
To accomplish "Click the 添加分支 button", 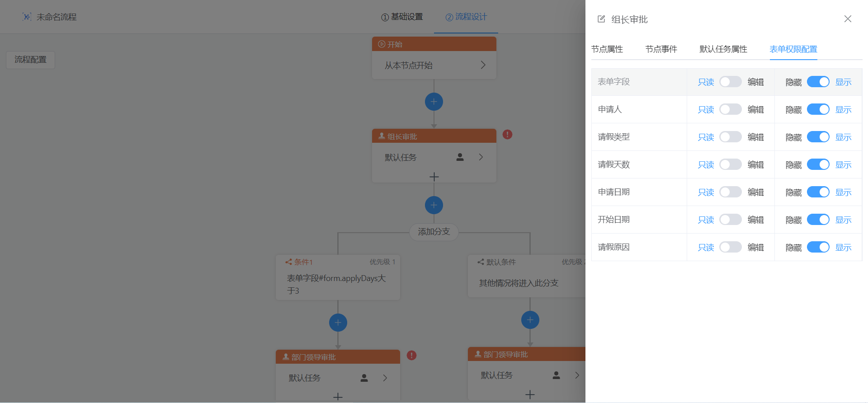I will pyautogui.click(x=434, y=232).
